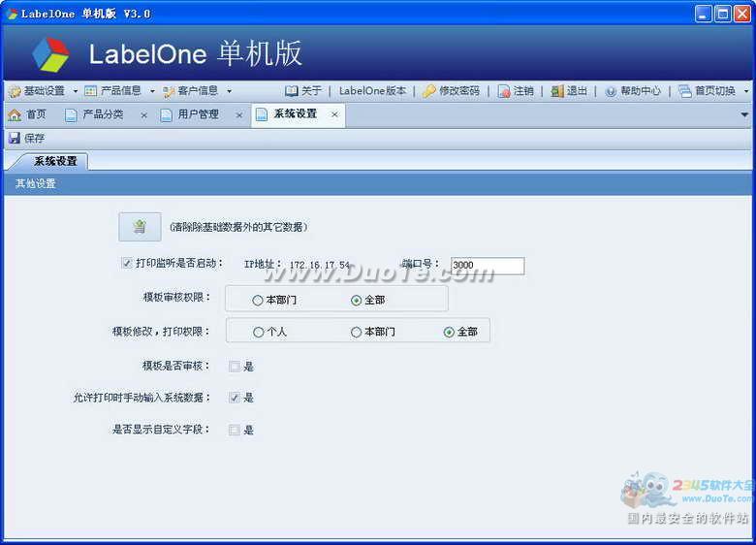Expand the 基础设置 dropdown arrow
This screenshot has width=756, height=545.
[76, 91]
